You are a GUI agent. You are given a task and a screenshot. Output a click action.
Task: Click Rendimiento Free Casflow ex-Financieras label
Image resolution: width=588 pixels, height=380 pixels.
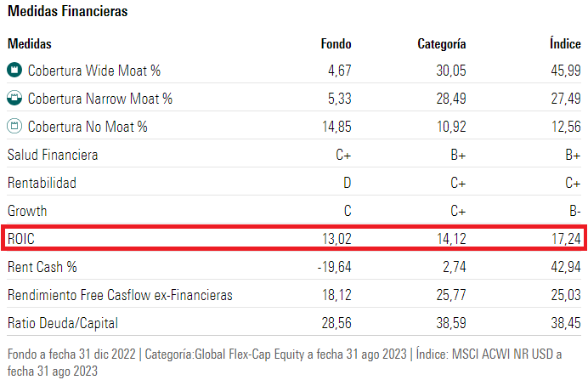120,295
